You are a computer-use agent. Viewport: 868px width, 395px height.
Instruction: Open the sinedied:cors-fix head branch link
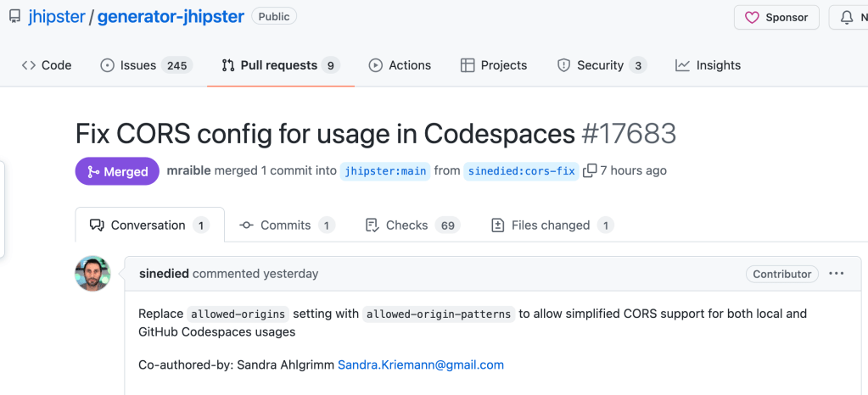[522, 171]
